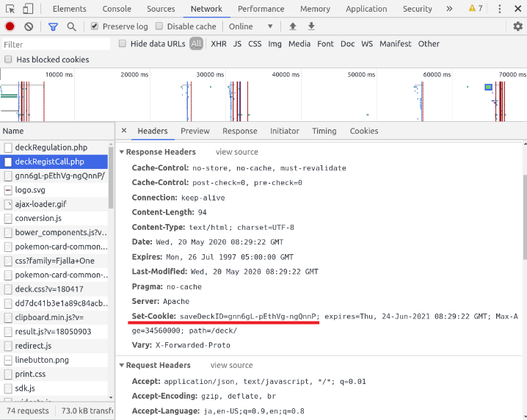
Task: Open the network search magnifier
Action: (x=71, y=26)
